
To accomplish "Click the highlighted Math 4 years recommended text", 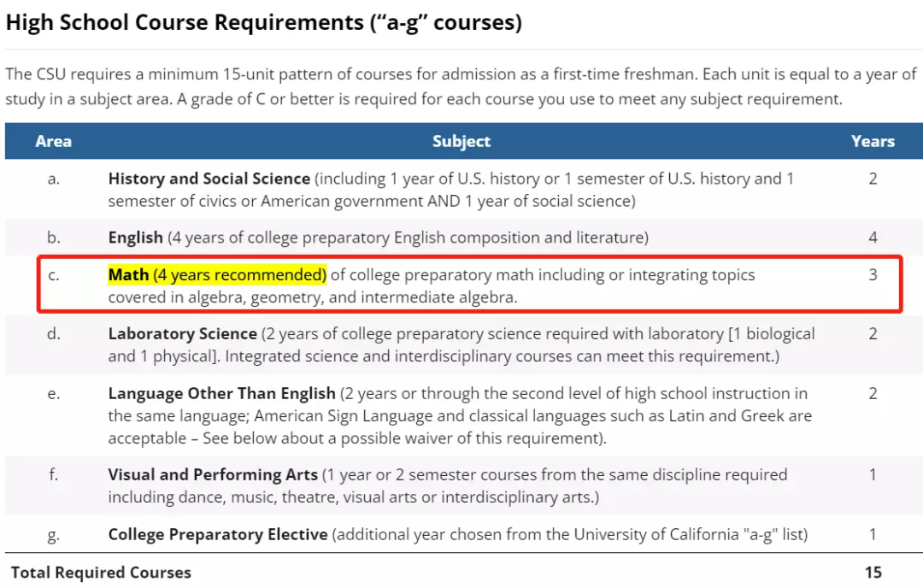I will (x=217, y=275).
